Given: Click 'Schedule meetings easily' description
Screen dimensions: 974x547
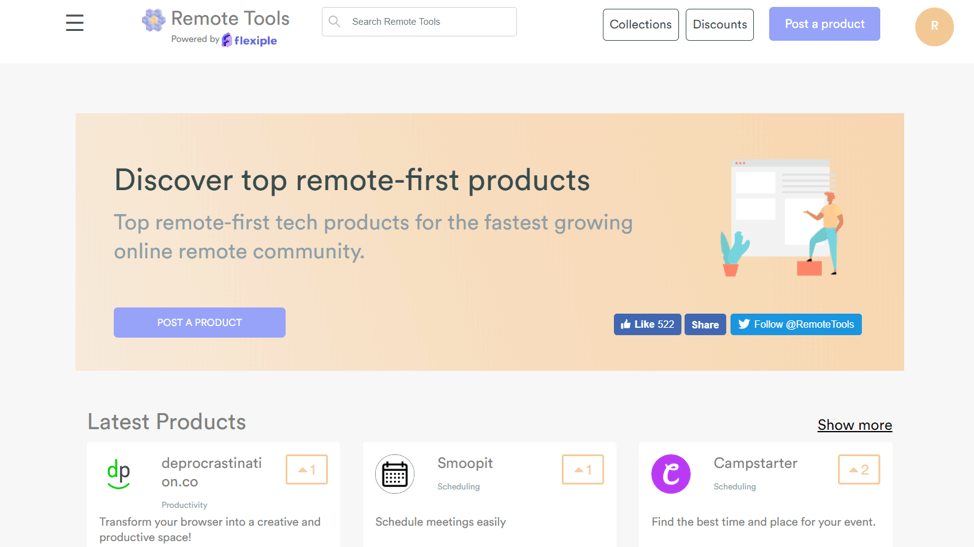Looking at the screenshot, I should pos(440,522).
